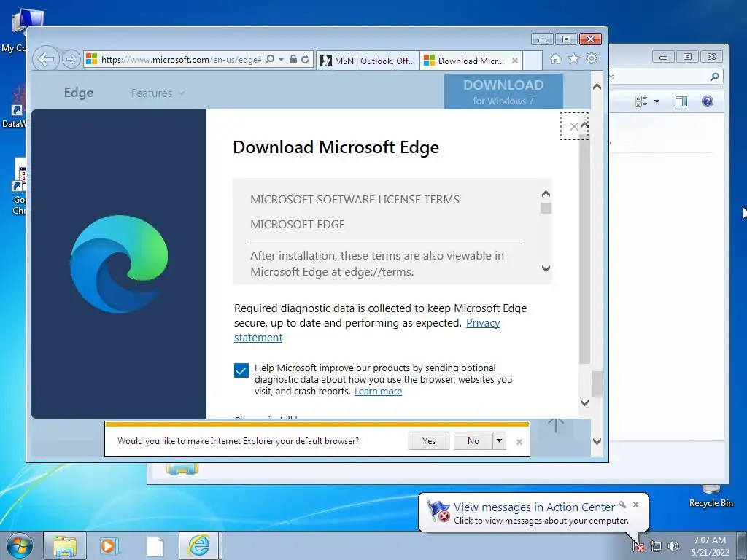Viewport: 747px width, 560px height.
Task: Go back with the IE back arrow
Action: (46, 59)
